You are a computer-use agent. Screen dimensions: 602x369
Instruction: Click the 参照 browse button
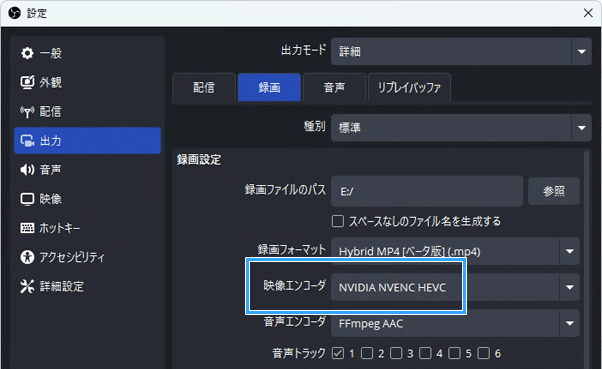[554, 191]
